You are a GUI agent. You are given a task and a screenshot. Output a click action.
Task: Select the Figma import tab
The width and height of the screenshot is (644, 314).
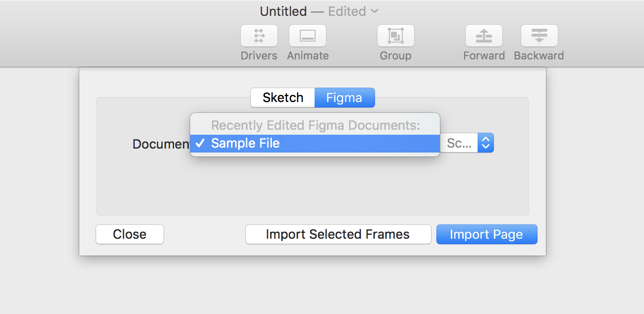point(344,98)
